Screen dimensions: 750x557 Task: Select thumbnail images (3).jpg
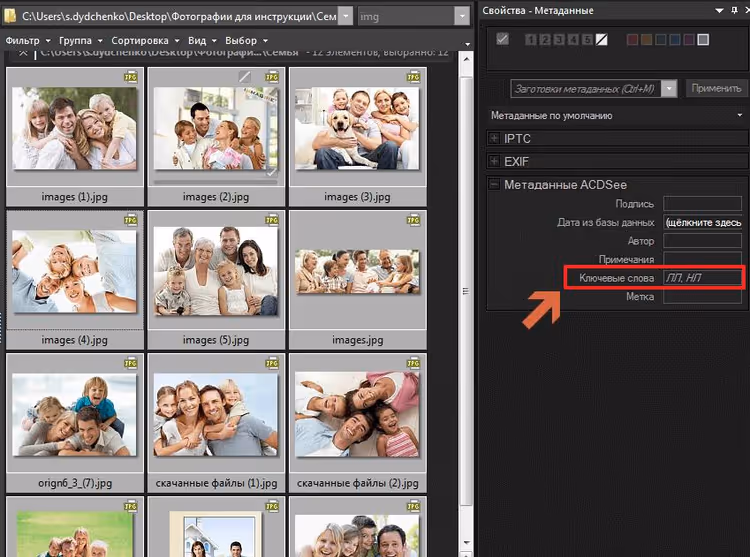pos(357,128)
